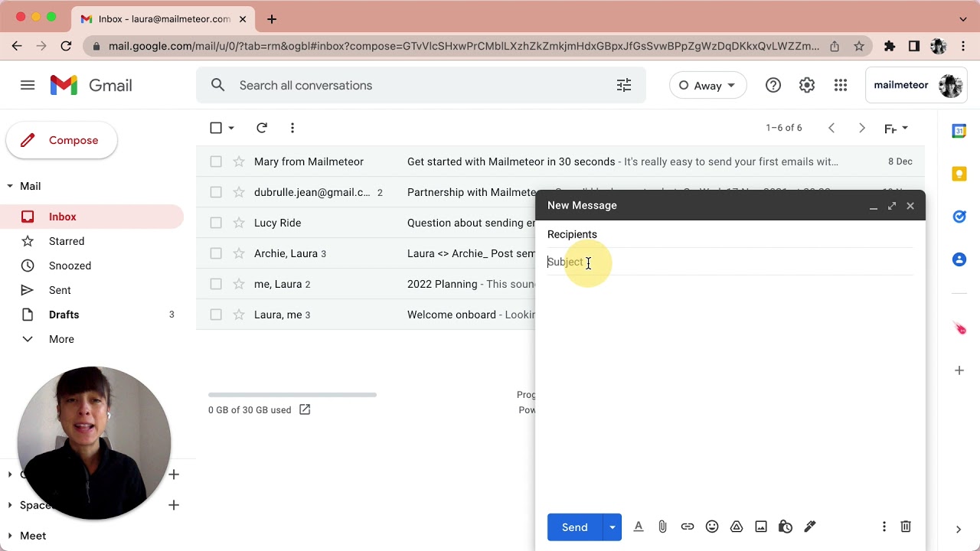
Task: Send the new message
Action: [574, 527]
